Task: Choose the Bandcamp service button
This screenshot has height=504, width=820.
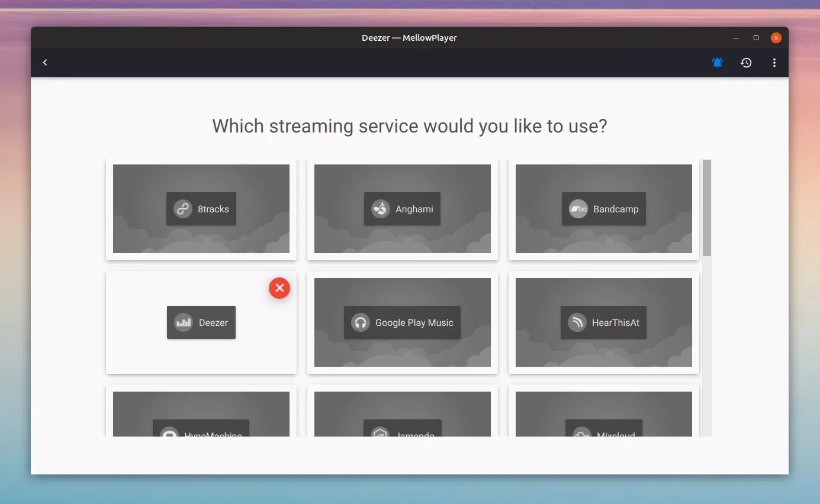Action: [x=616, y=209]
